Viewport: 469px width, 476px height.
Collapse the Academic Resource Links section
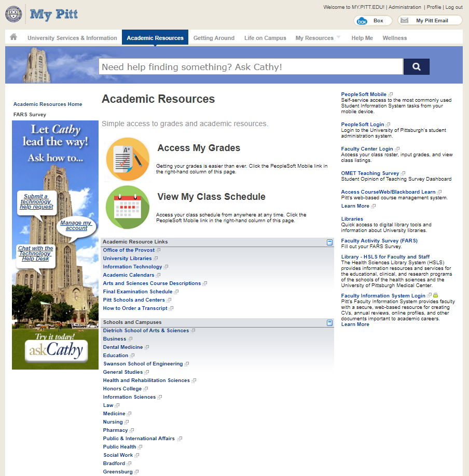coord(329,242)
